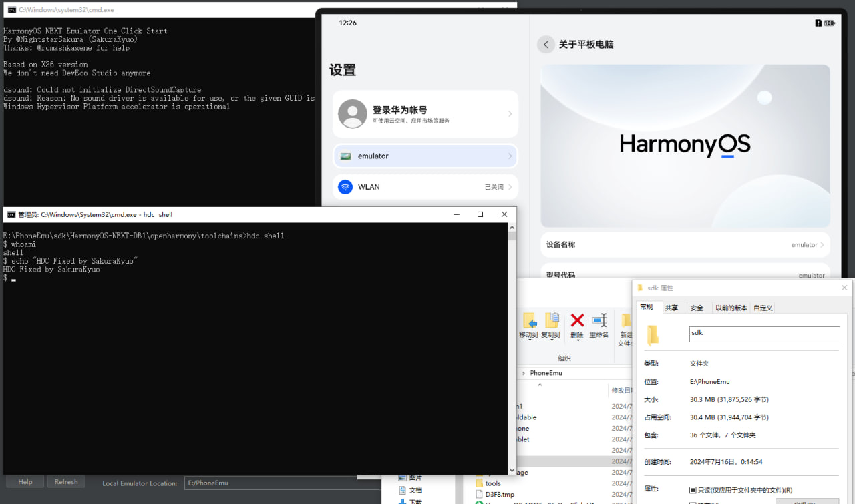Click the tools folder icon in file list
This screenshot has width=855, height=504.
(479, 483)
